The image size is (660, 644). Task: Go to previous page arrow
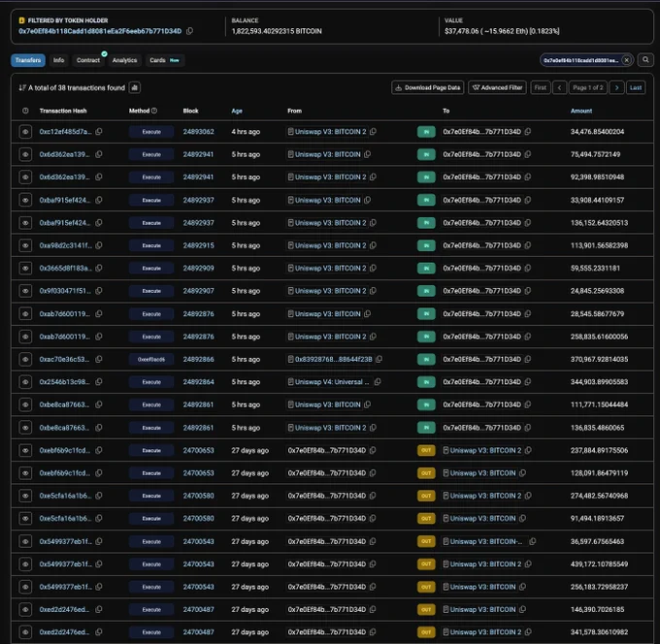coord(559,87)
